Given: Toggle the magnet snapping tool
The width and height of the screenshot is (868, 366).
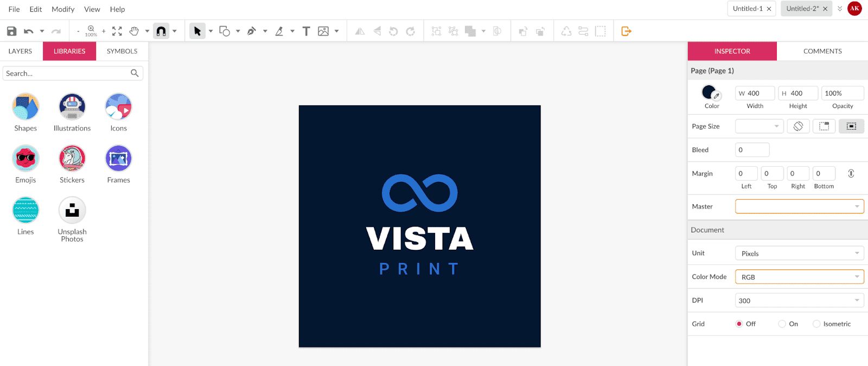Looking at the screenshot, I should point(161,31).
